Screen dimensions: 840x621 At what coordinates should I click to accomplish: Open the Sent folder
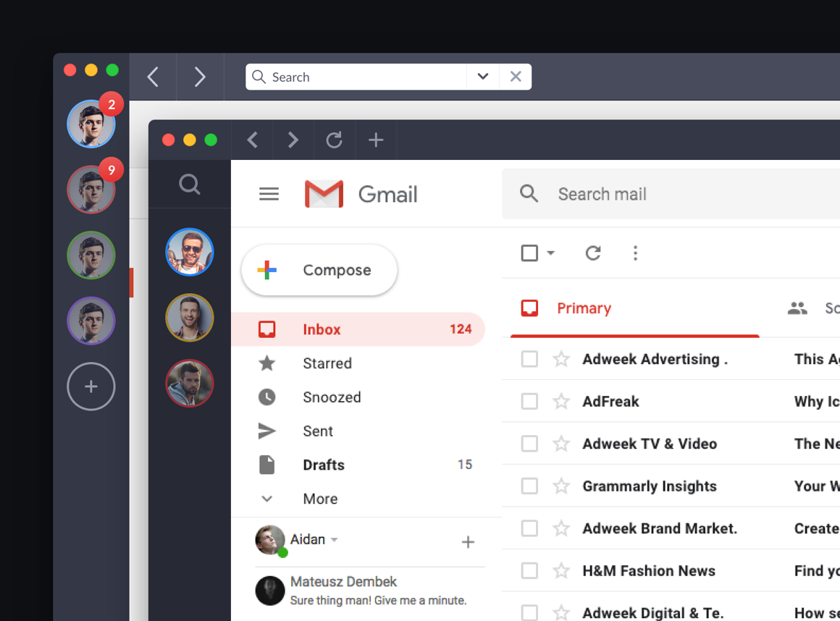358,431
